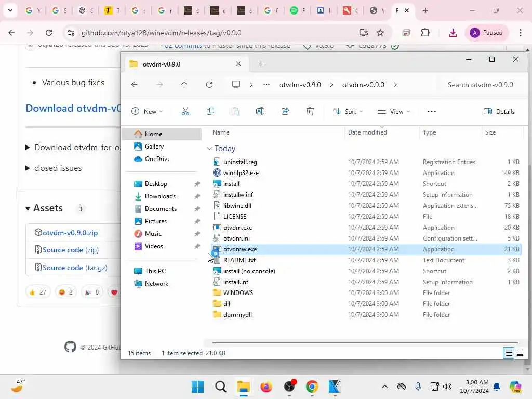
Task: Click the Chrome taskbar icon
Action: (x=312, y=387)
